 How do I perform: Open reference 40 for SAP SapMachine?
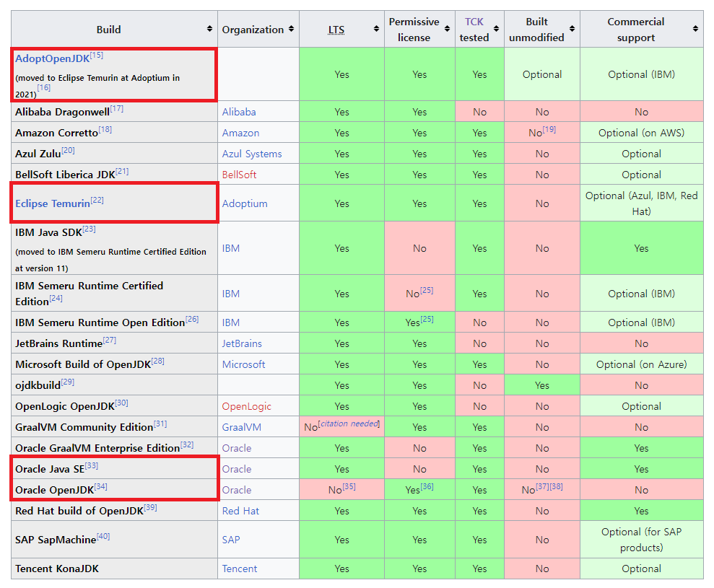(x=103, y=536)
